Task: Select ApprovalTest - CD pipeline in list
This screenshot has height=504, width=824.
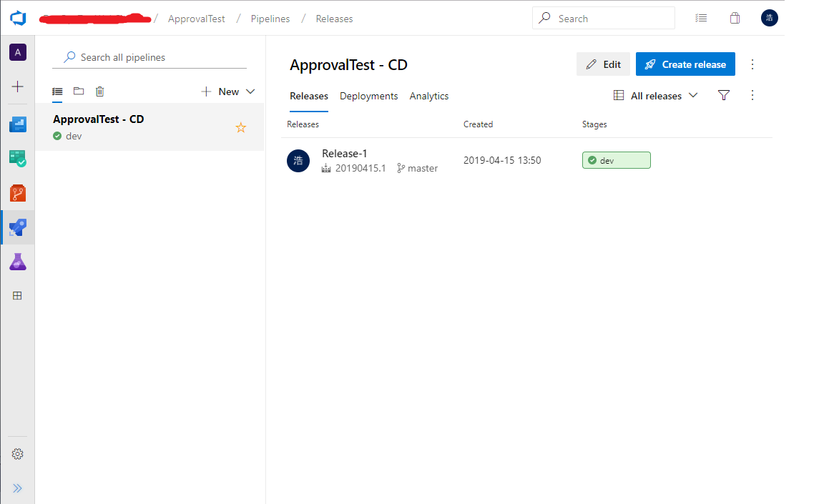Action: coord(149,127)
